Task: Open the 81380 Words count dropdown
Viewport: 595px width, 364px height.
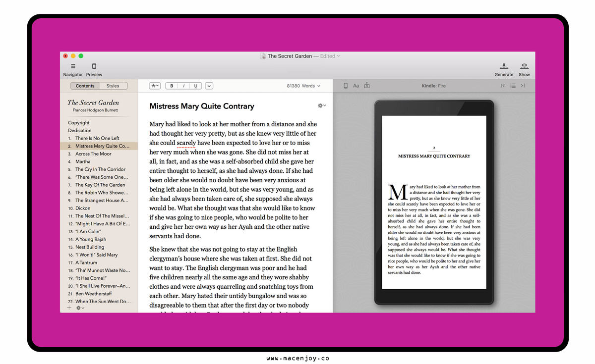Action: [x=303, y=86]
